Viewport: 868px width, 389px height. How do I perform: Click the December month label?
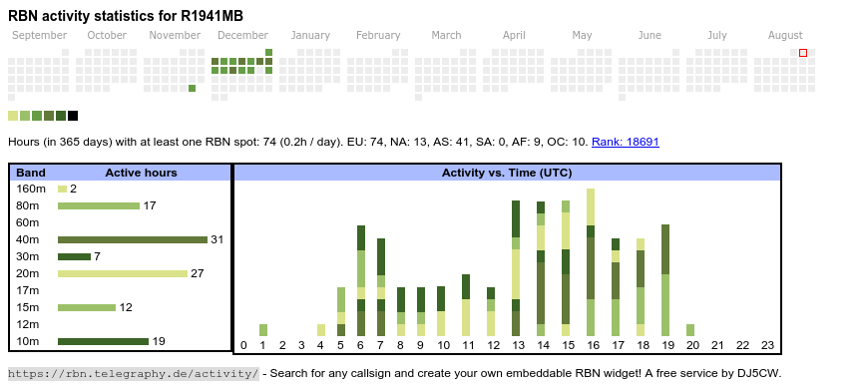pyautogui.click(x=243, y=35)
